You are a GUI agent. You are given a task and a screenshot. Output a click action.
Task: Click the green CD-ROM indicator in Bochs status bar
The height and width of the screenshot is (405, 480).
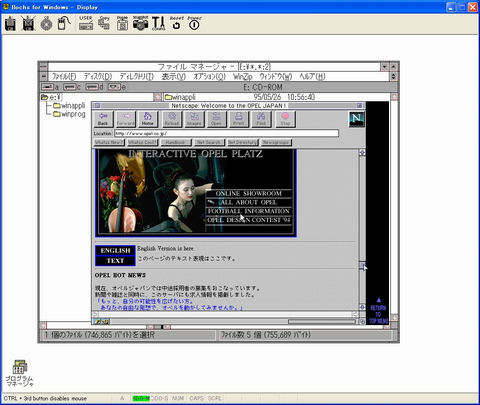[x=141, y=398]
